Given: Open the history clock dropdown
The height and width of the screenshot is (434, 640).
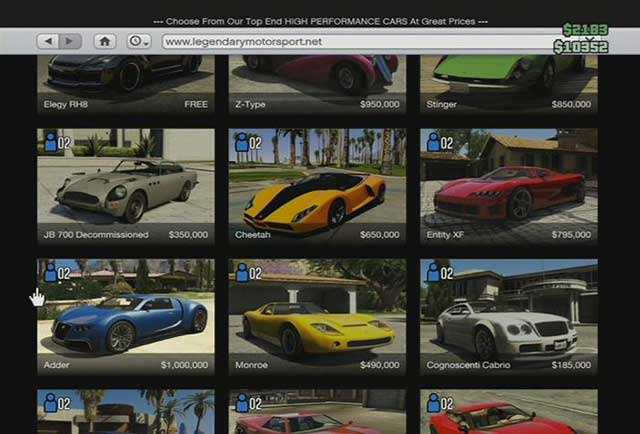Looking at the screenshot, I should pos(139,41).
